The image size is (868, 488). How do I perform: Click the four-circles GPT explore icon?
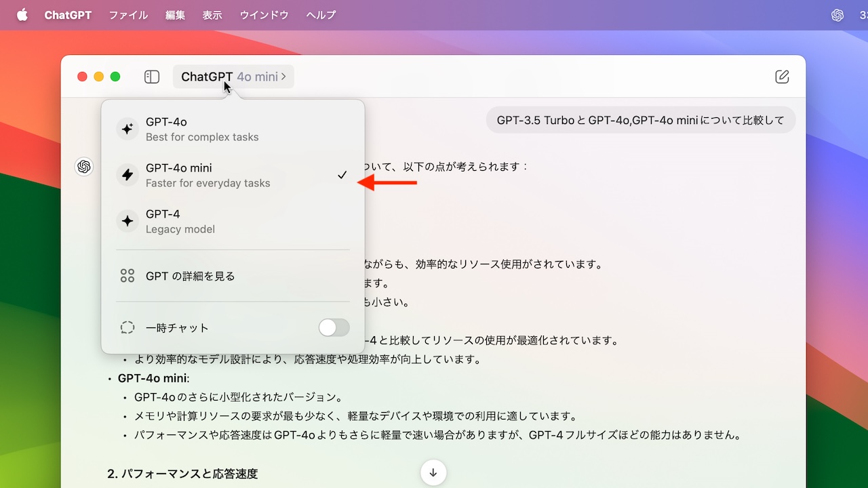click(x=127, y=276)
